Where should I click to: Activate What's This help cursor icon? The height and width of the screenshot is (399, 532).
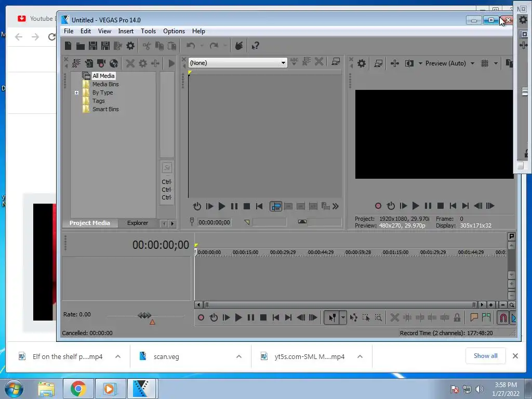[x=256, y=46]
